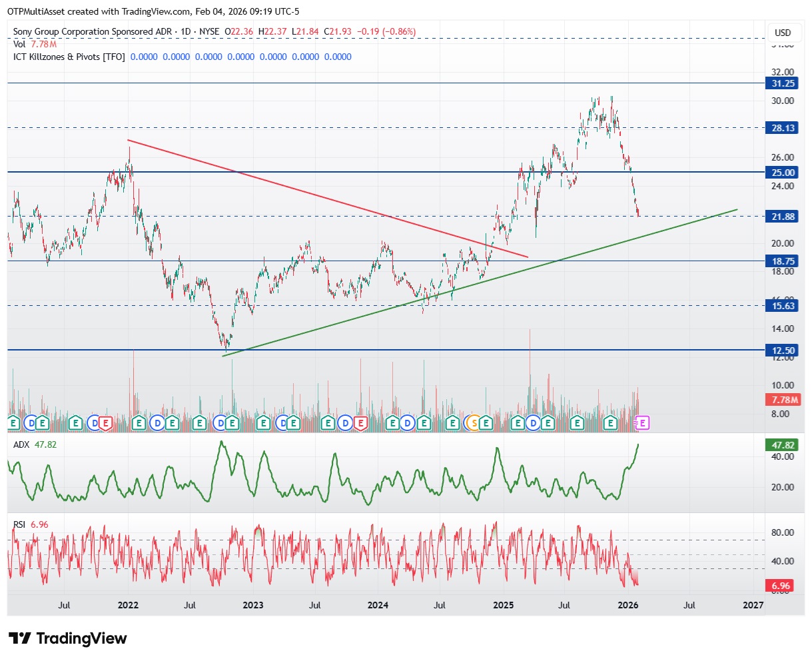Click the O22.36 open value
This screenshot has width=812, height=661.
[x=239, y=32]
